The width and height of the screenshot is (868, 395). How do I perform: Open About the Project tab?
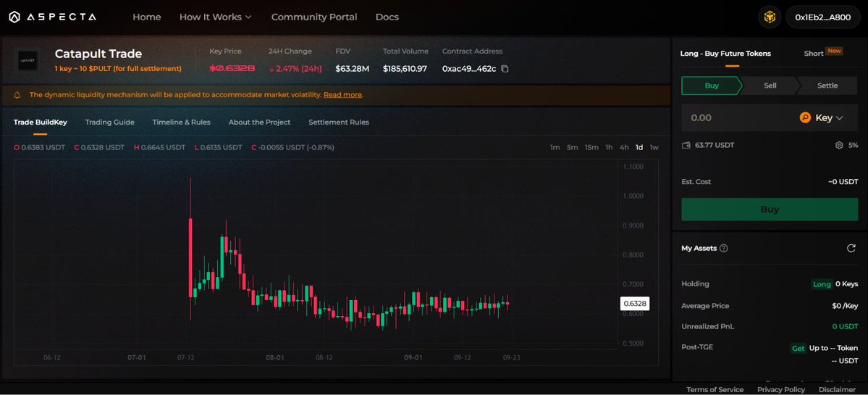260,122
